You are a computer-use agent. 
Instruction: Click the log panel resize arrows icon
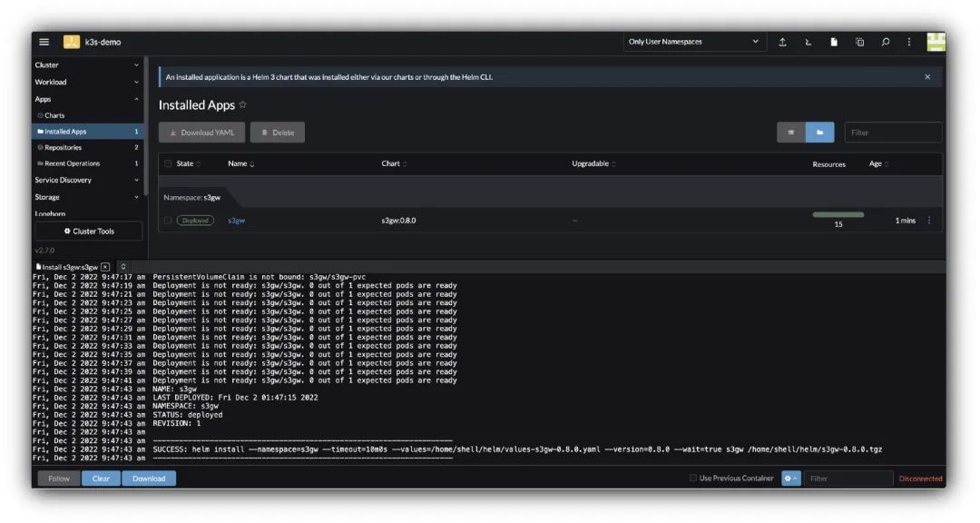(x=123, y=267)
